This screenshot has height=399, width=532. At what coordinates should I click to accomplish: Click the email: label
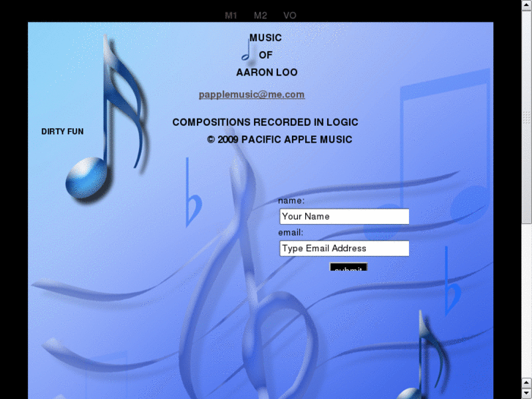click(291, 233)
